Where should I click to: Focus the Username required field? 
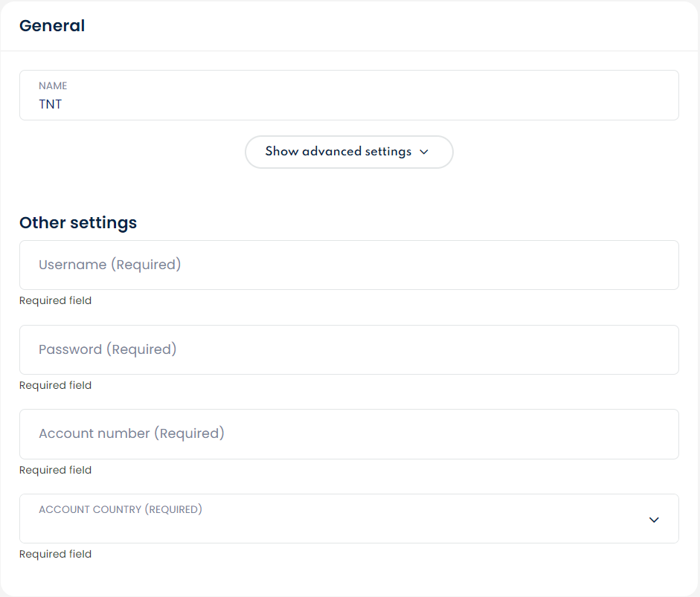click(348, 265)
